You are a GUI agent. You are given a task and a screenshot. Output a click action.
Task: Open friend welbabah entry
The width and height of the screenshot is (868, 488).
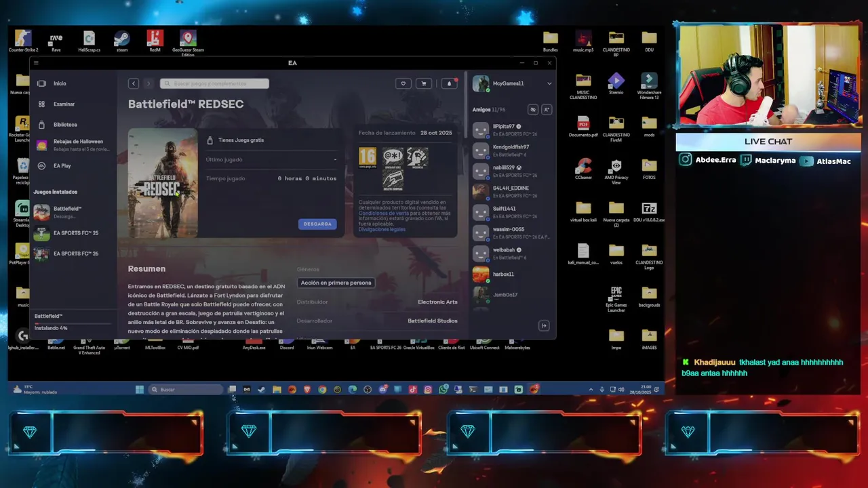pos(512,253)
